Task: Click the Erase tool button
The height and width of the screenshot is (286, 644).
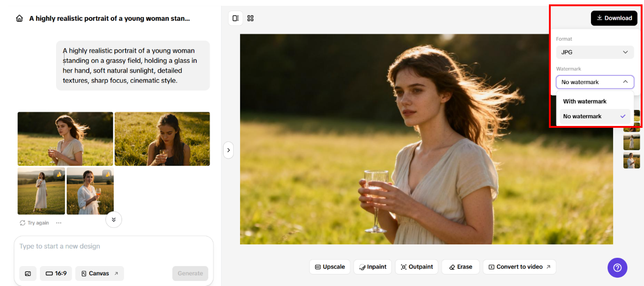Action: [x=460, y=267]
